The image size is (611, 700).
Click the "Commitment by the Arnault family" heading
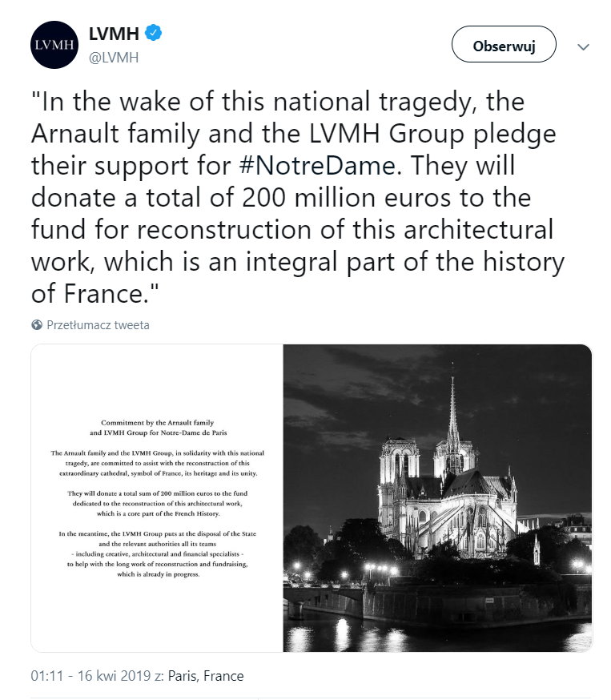coord(158,421)
